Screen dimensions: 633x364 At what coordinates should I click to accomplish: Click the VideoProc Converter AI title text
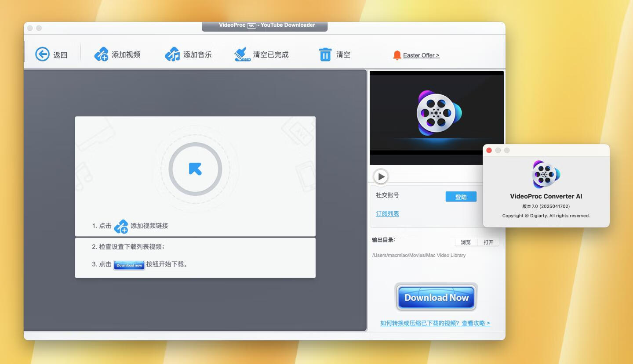pos(546,196)
